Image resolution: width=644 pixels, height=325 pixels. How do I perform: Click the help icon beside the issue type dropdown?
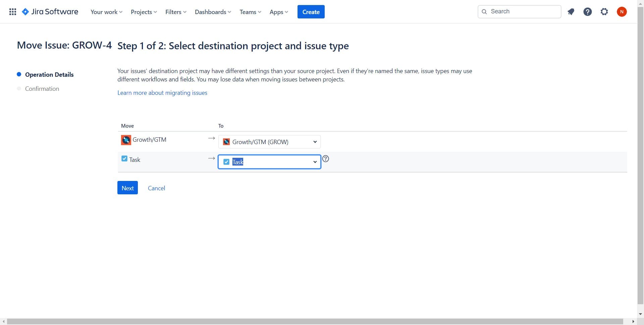(x=325, y=158)
